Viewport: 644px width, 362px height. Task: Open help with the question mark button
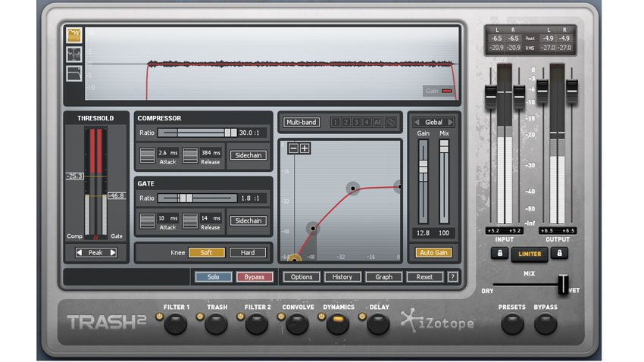click(453, 277)
